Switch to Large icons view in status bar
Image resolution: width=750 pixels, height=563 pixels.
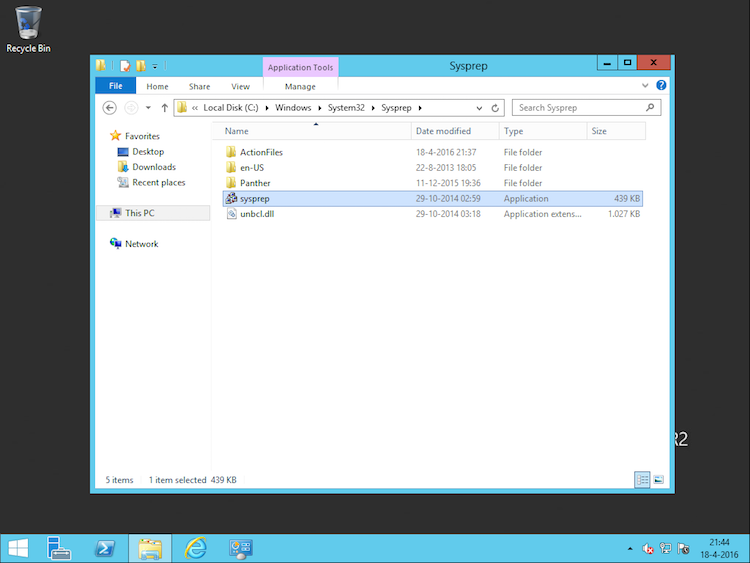click(x=659, y=479)
